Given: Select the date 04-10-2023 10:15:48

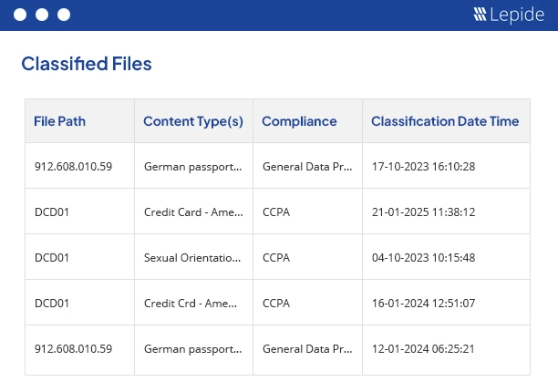Looking at the screenshot, I should pyautogui.click(x=424, y=258).
